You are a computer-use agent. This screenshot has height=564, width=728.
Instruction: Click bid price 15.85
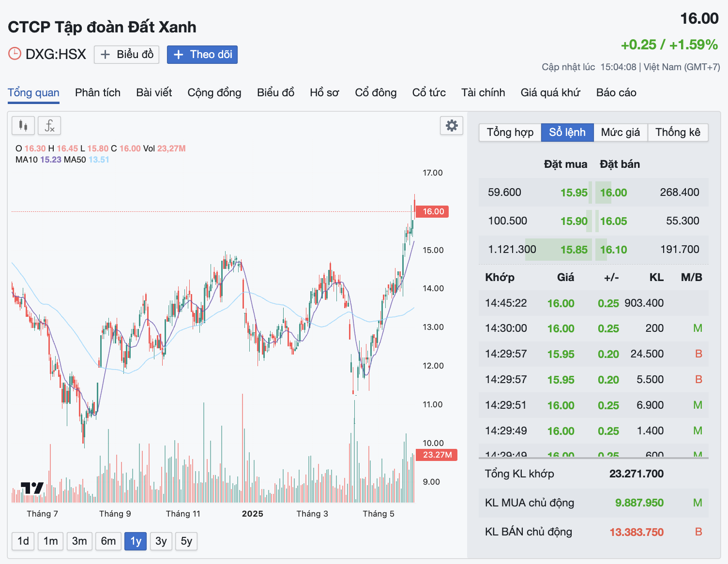click(x=574, y=250)
